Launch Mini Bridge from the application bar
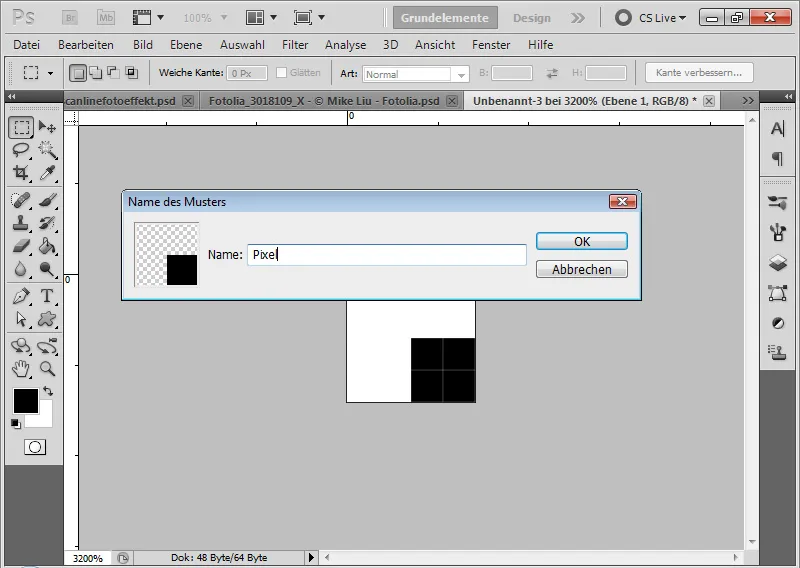The height and width of the screenshot is (568, 800). click(106, 18)
